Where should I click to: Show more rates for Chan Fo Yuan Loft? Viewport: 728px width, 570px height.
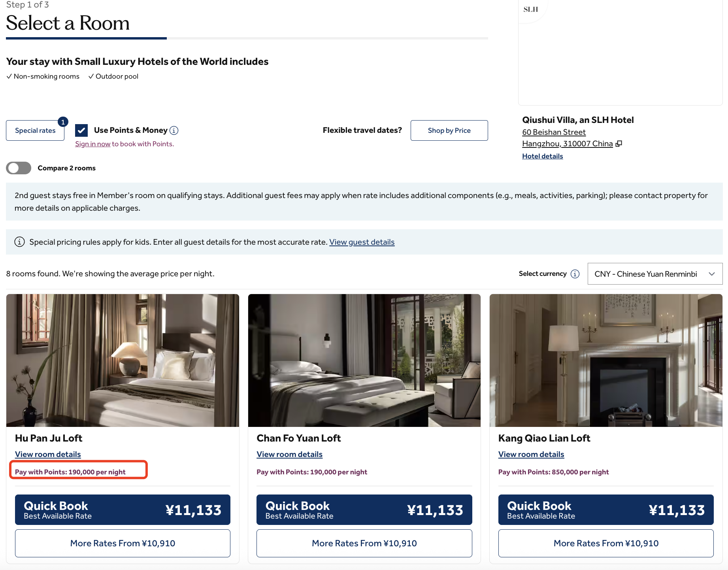pos(364,544)
